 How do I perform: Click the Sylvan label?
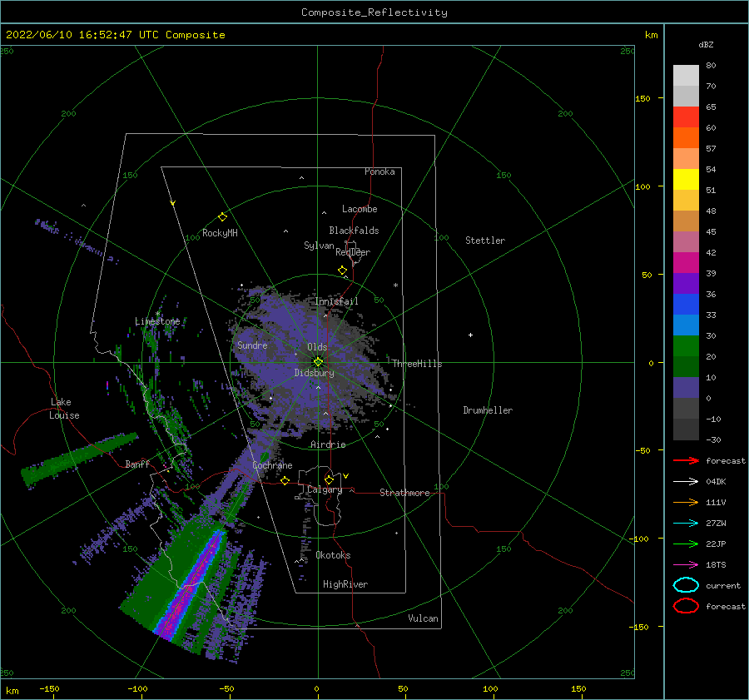[319, 246]
